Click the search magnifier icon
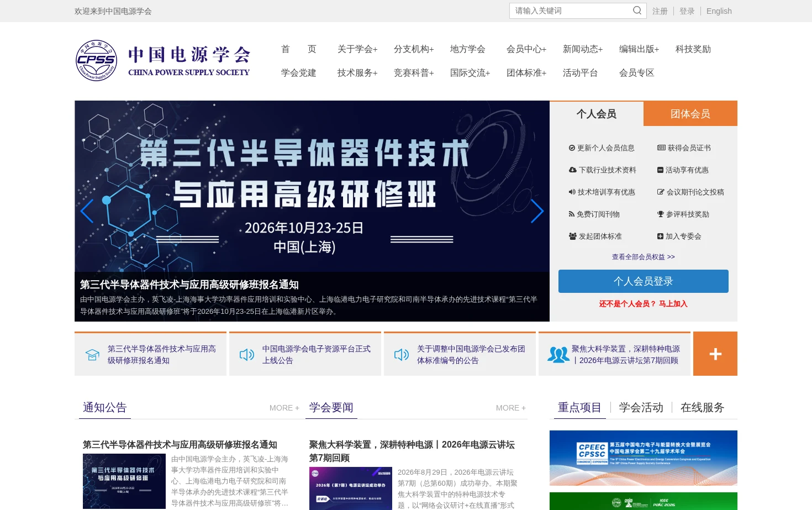Screen dimensions: 812x510 coord(637,10)
